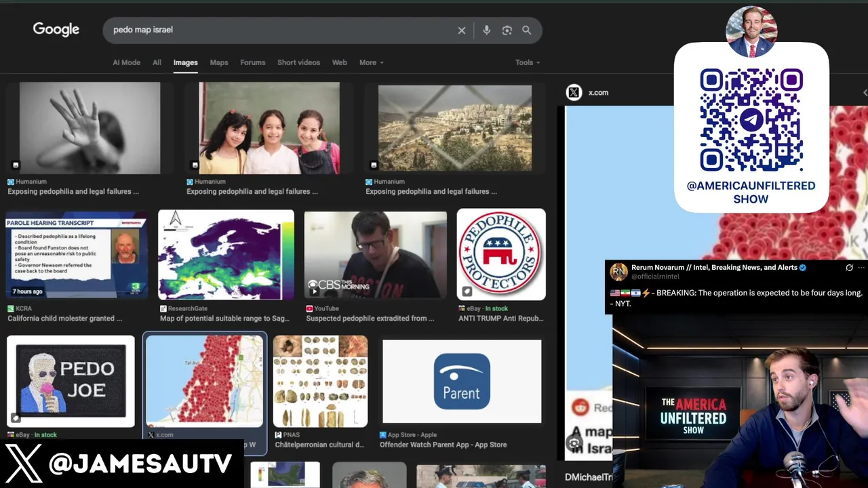Open the tweet's more options ellipsis
Viewport: 868px width, 488px height.
862,268
